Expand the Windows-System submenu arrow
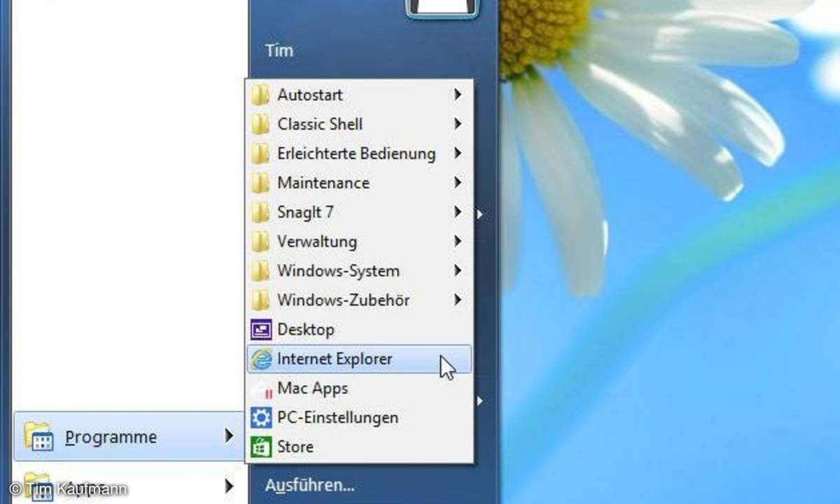The width and height of the screenshot is (840, 504). point(457,271)
